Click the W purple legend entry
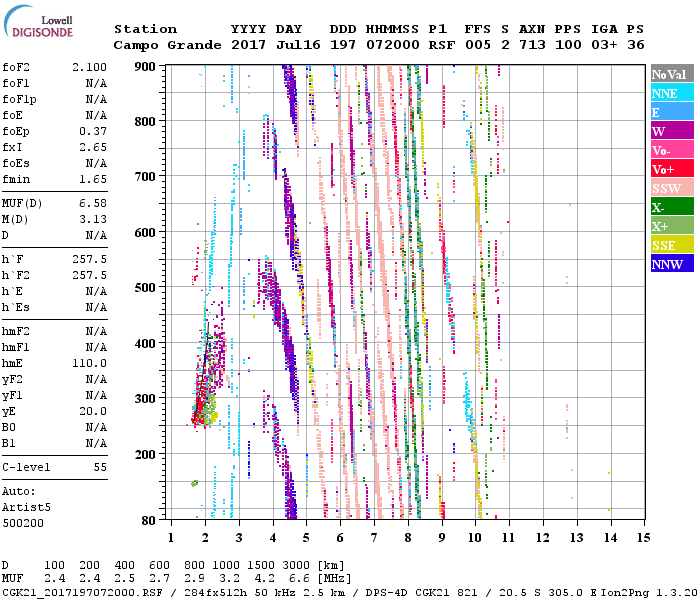Image resolution: width=700 pixels, height=600 pixels. pyautogui.click(x=669, y=131)
